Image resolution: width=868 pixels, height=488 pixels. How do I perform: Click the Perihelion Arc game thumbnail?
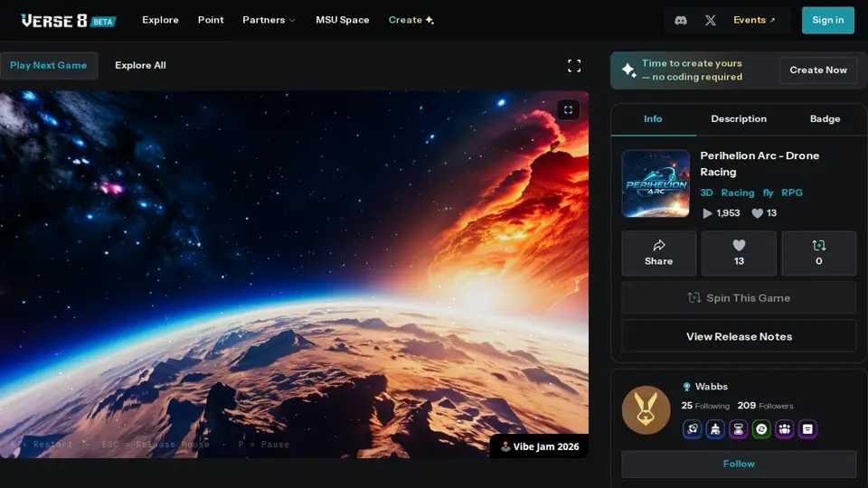click(x=656, y=183)
